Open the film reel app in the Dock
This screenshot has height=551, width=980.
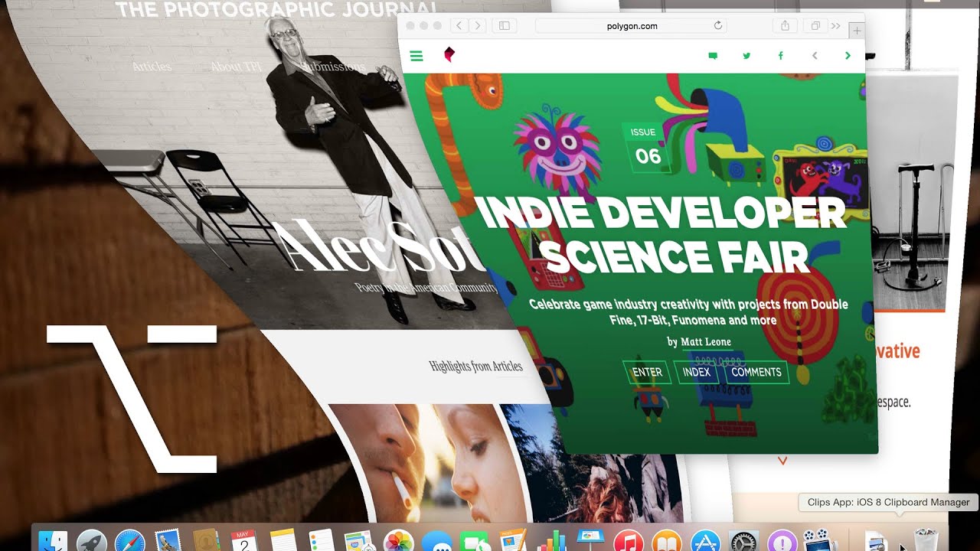[818, 541]
